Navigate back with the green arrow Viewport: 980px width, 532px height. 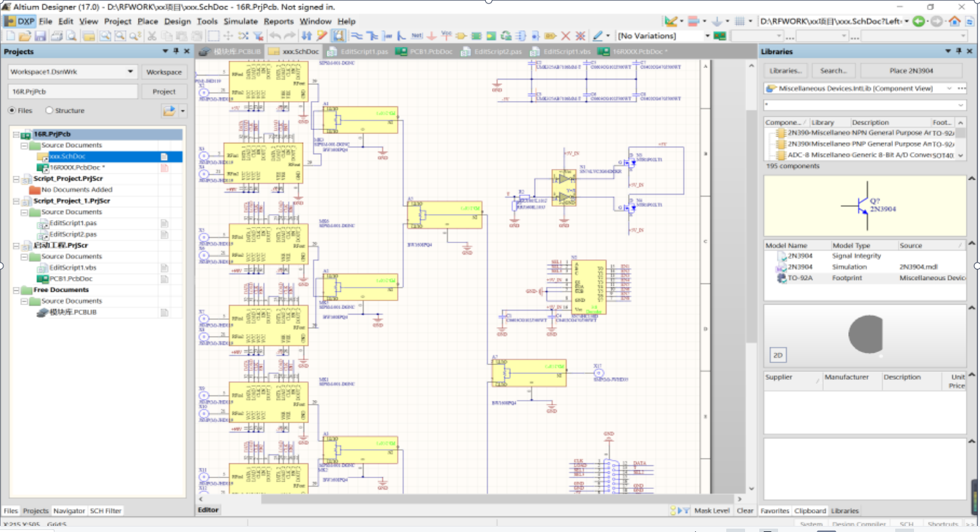[x=920, y=22]
